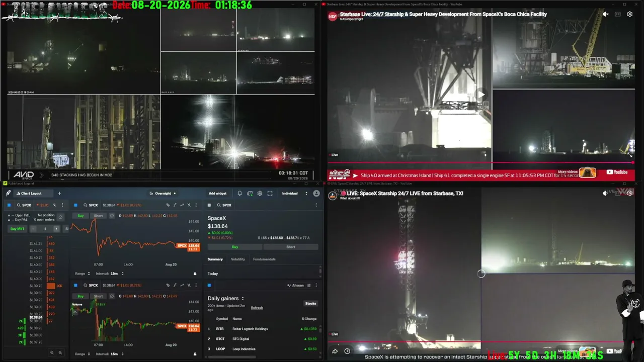Click the NASASpaceflight video red progress bar

pos(480,162)
